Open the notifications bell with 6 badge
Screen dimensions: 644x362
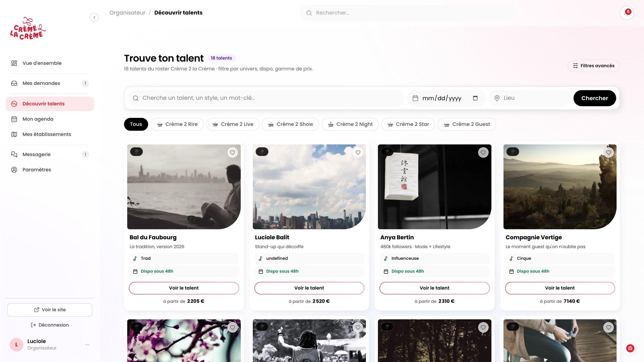tap(627, 13)
